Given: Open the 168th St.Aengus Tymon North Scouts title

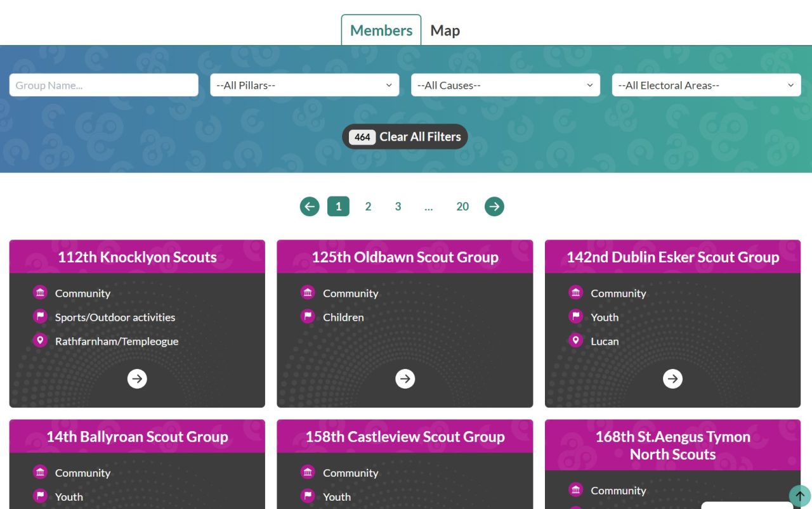Looking at the screenshot, I should click(672, 445).
